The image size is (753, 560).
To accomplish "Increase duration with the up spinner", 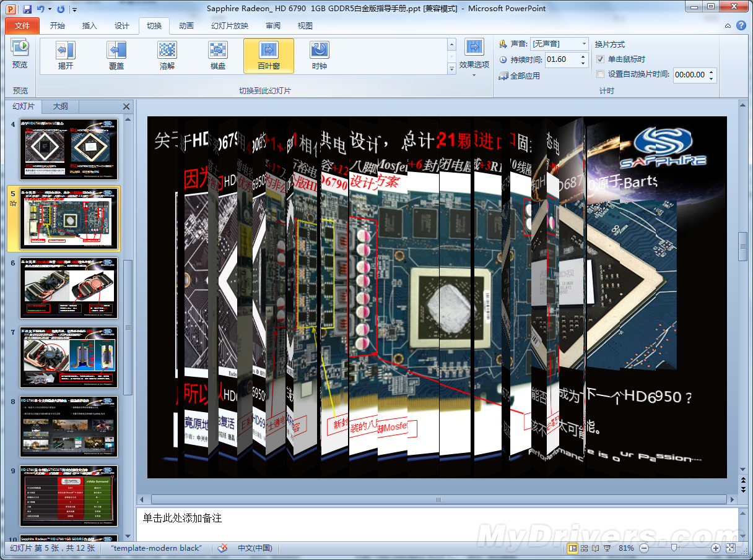I will pos(583,56).
